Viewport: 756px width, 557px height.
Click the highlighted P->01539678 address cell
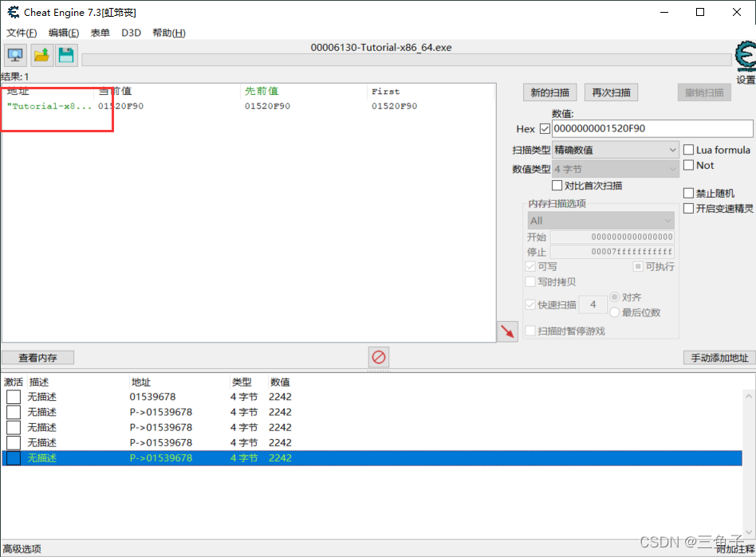[x=160, y=457]
